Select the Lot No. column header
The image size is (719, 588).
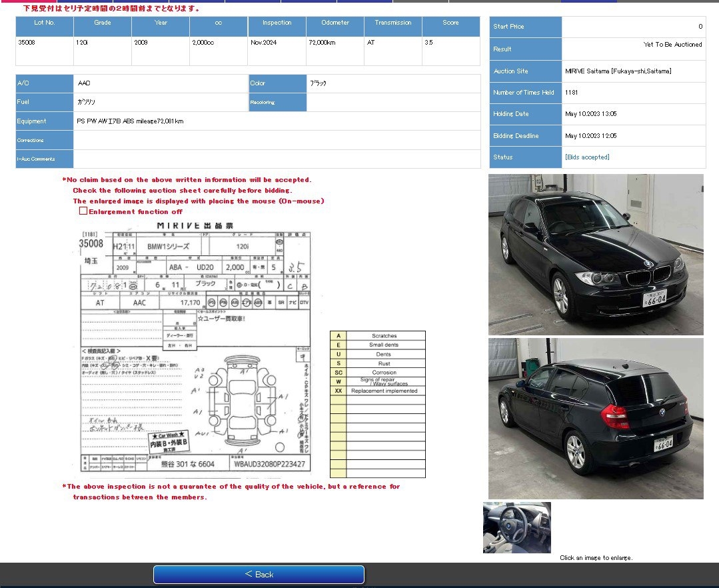tap(45, 23)
